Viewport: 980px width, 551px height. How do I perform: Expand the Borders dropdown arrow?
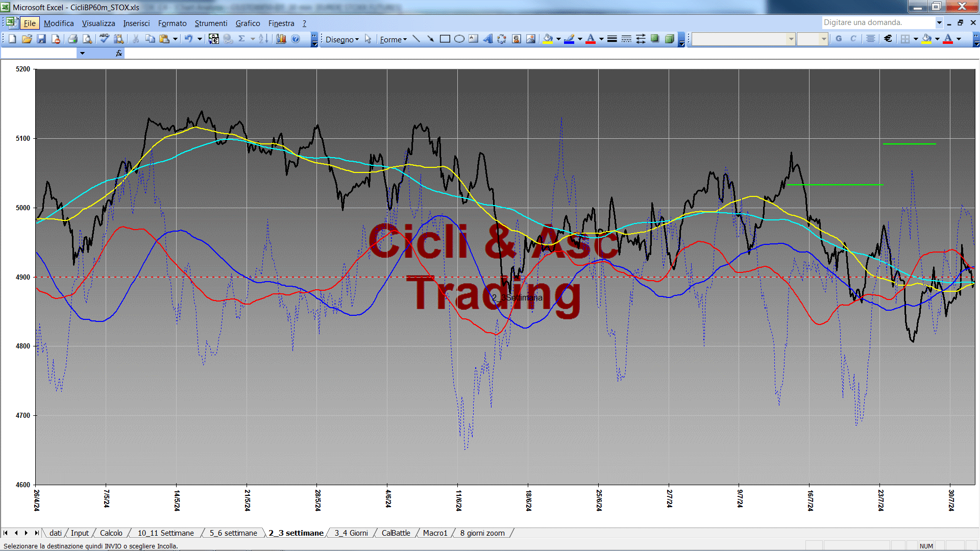916,39
